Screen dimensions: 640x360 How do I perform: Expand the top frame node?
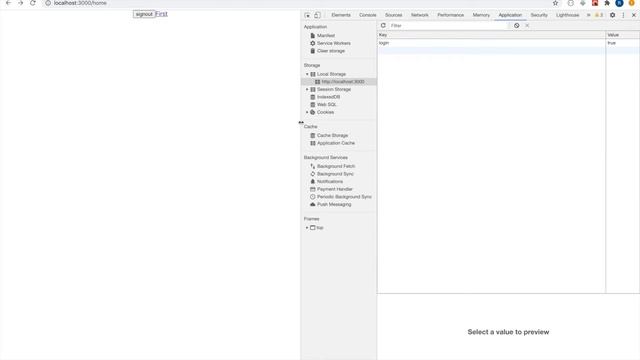pyautogui.click(x=307, y=228)
